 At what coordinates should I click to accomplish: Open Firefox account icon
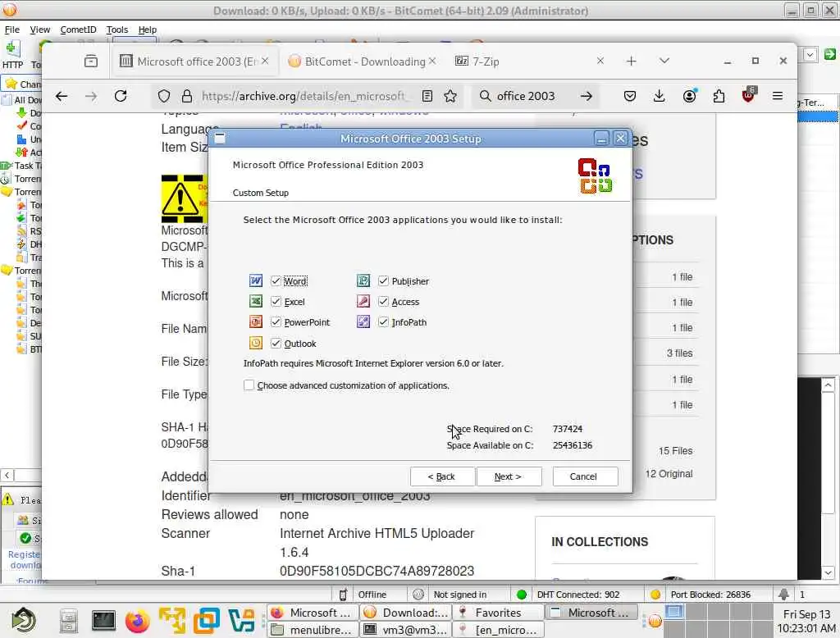(689, 96)
